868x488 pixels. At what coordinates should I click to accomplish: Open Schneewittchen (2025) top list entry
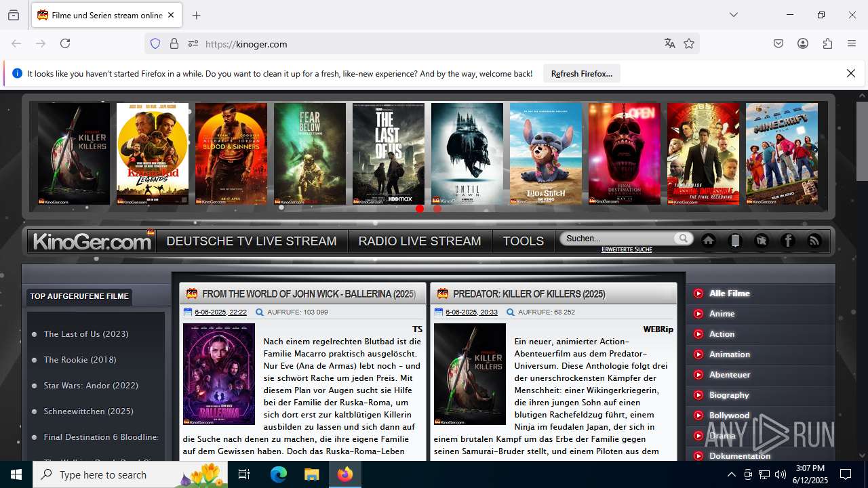(88, 411)
